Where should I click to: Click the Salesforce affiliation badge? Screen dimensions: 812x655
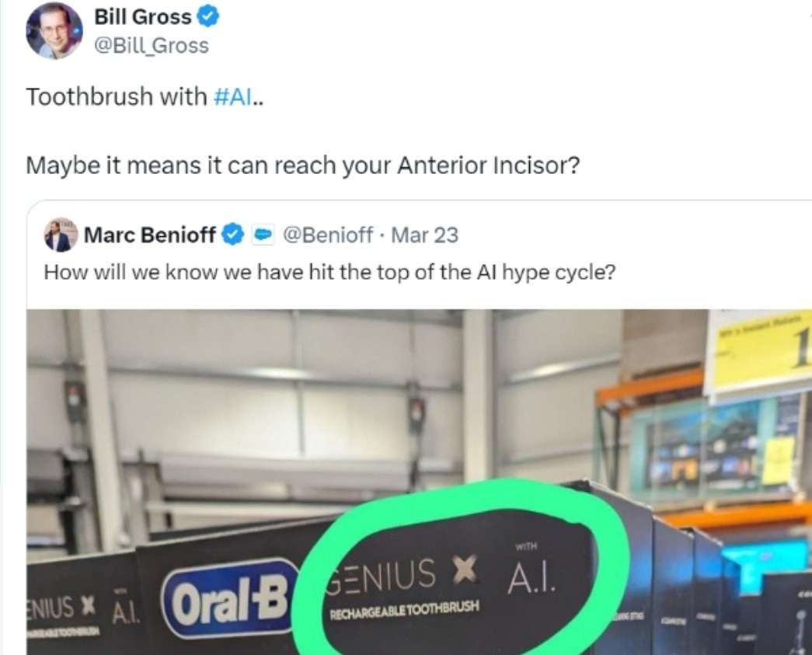(263, 235)
